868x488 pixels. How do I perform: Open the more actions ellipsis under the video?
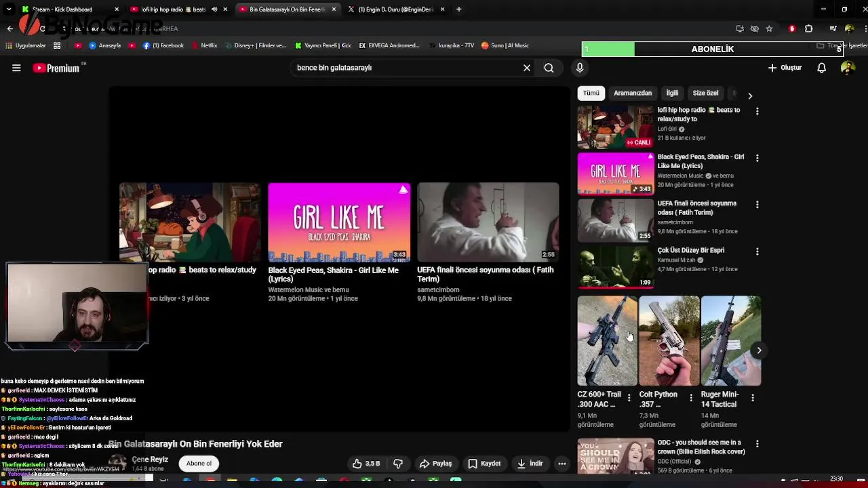coord(562,464)
